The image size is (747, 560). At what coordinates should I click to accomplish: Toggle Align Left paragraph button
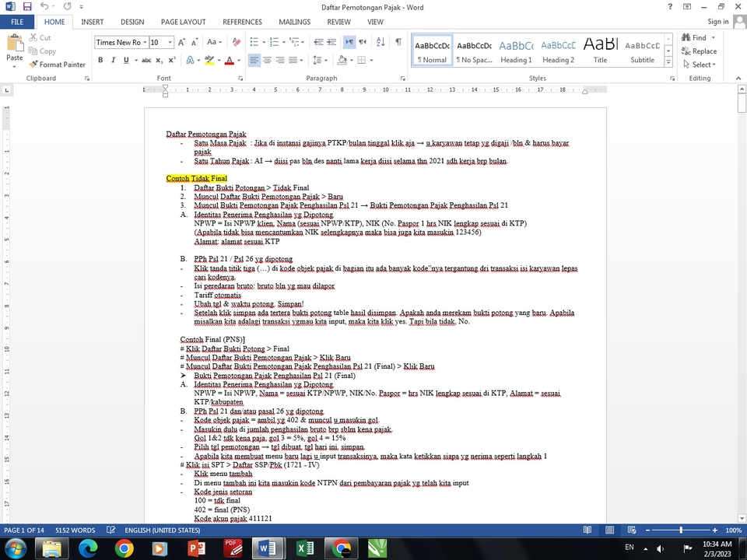point(254,60)
